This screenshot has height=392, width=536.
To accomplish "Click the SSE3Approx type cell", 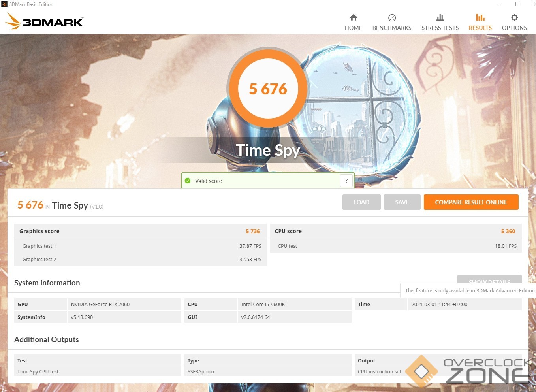I will coord(201,371).
